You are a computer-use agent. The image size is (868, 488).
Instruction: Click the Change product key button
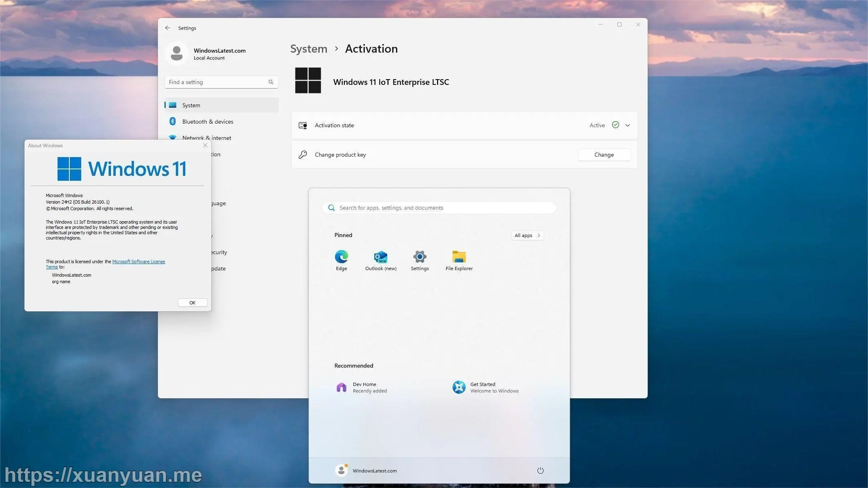[604, 155]
